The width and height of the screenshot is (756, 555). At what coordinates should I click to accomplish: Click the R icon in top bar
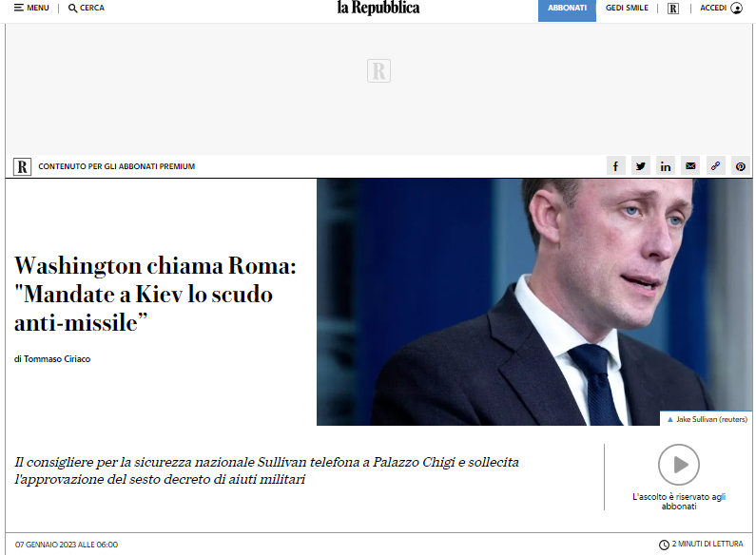pyautogui.click(x=673, y=9)
